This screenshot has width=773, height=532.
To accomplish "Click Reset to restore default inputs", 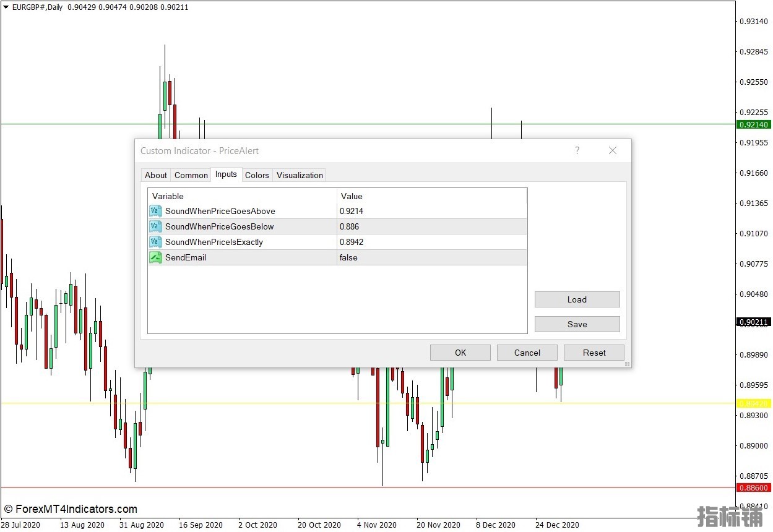I will point(594,353).
